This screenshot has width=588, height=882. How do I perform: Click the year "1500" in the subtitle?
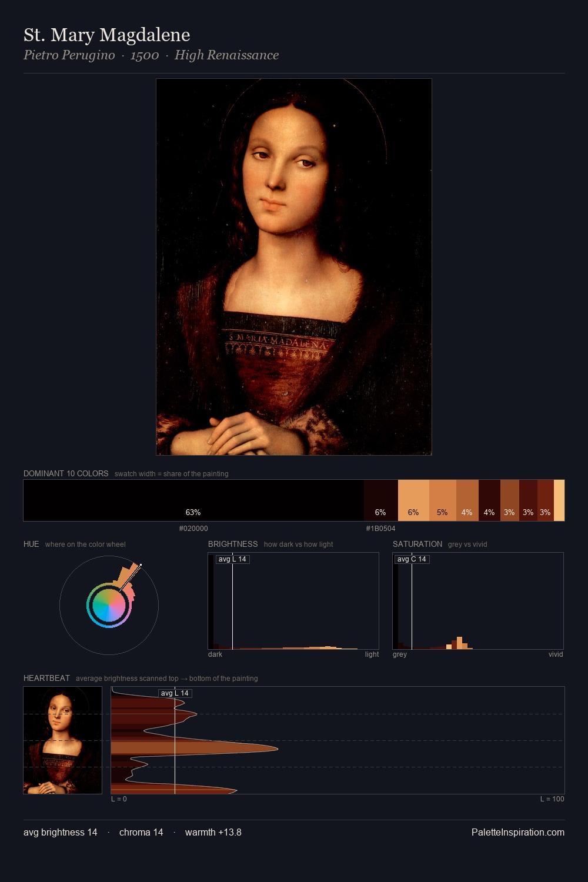pyautogui.click(x=145, y=55)
